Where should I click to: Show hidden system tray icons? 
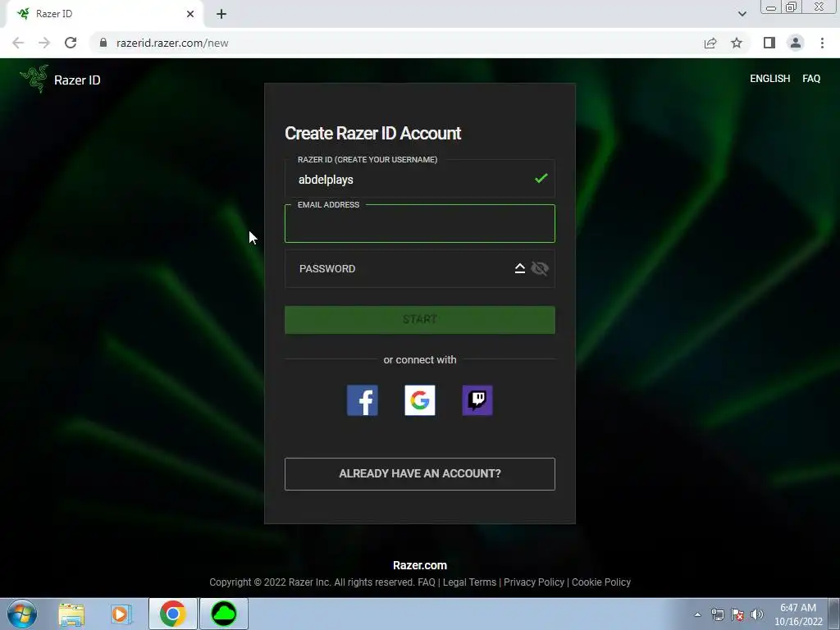pos(697,614)
